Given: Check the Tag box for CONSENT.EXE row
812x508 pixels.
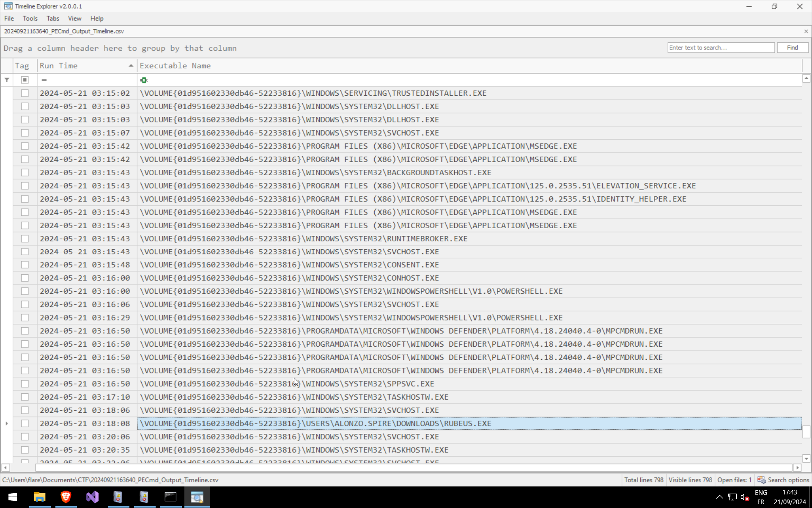Looking at the screenshot, I should click(25, 265).
